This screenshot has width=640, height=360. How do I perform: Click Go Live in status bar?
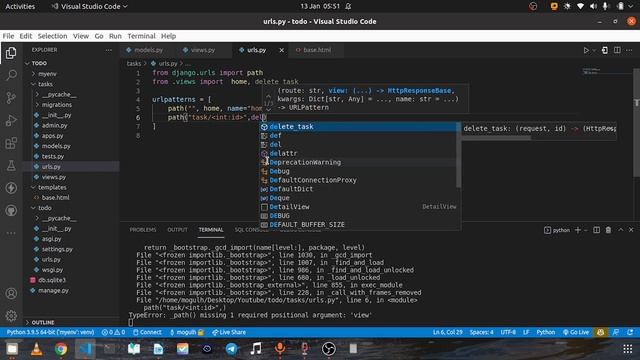tap(576, 332)
